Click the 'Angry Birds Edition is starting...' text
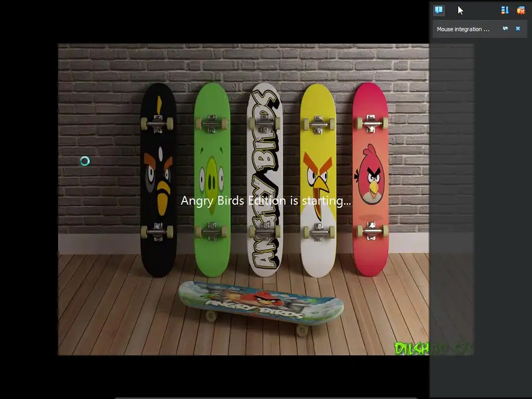This screenshot has width=532, height=399. coord(265,201)
